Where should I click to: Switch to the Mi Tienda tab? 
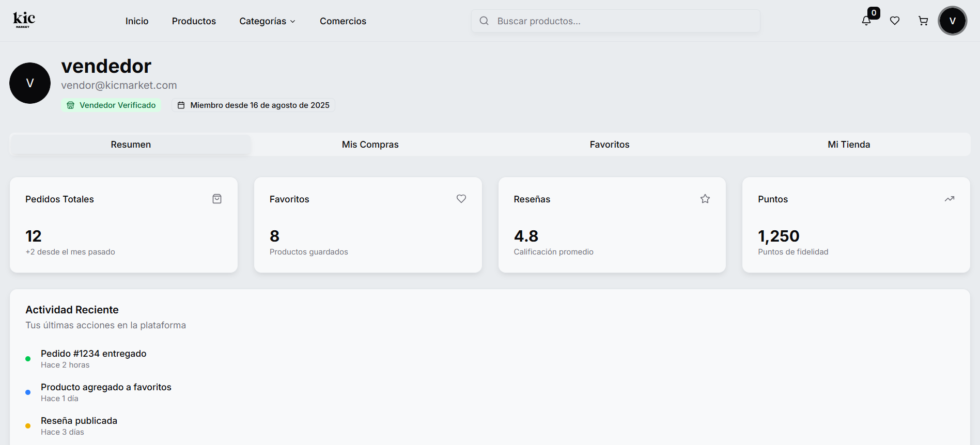pos(849,145)
